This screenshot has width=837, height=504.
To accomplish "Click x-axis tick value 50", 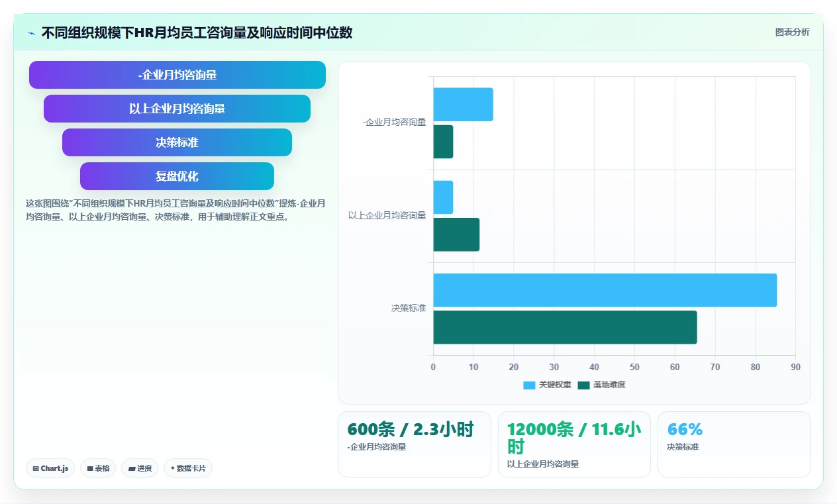I will (634, 368).
